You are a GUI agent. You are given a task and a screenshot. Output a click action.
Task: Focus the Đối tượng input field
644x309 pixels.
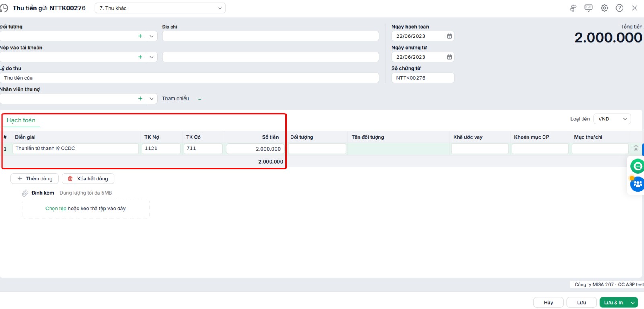[68, 36]
